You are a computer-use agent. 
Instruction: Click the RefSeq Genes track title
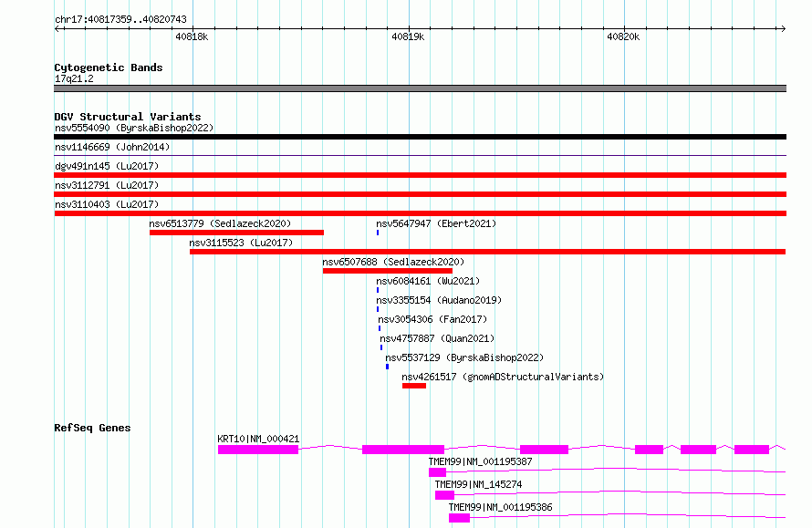(x=92, y=428)
